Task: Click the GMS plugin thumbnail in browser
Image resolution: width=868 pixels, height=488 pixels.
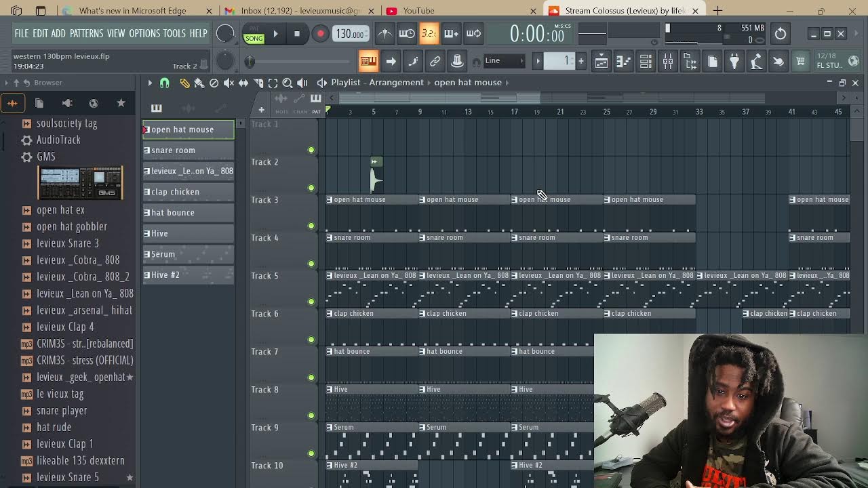Action: coord(80,183)
